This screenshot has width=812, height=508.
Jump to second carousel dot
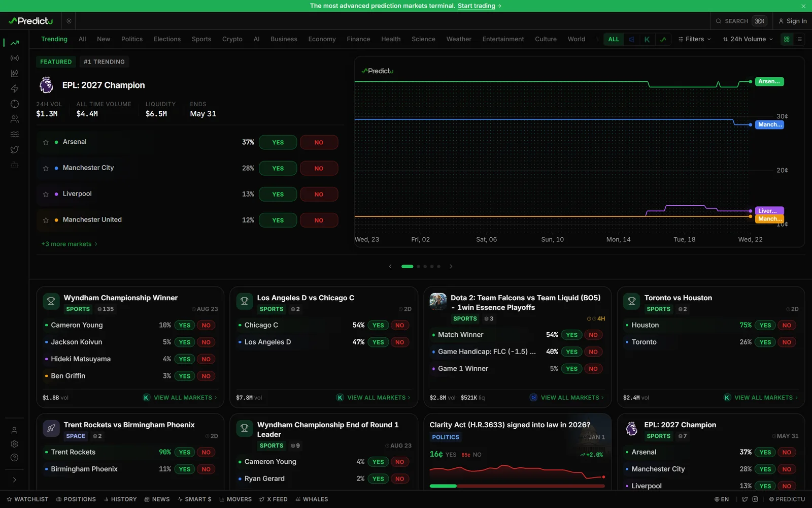pyautogui.click(x=418, y=266)
